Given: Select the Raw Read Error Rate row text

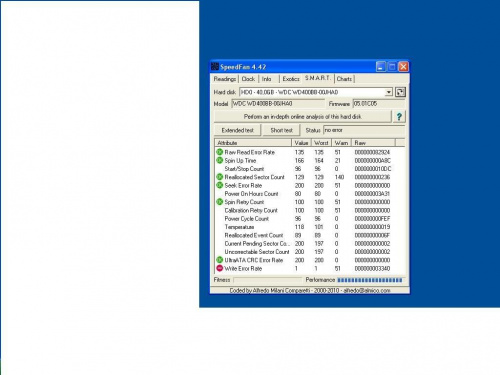Looking at the screenshot, I should 249,152.
